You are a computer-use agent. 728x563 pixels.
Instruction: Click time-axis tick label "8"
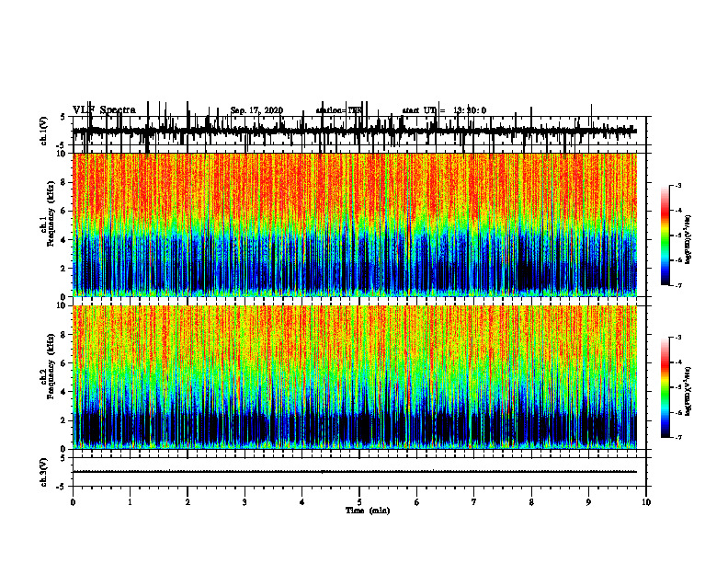(x=531, y=502)
